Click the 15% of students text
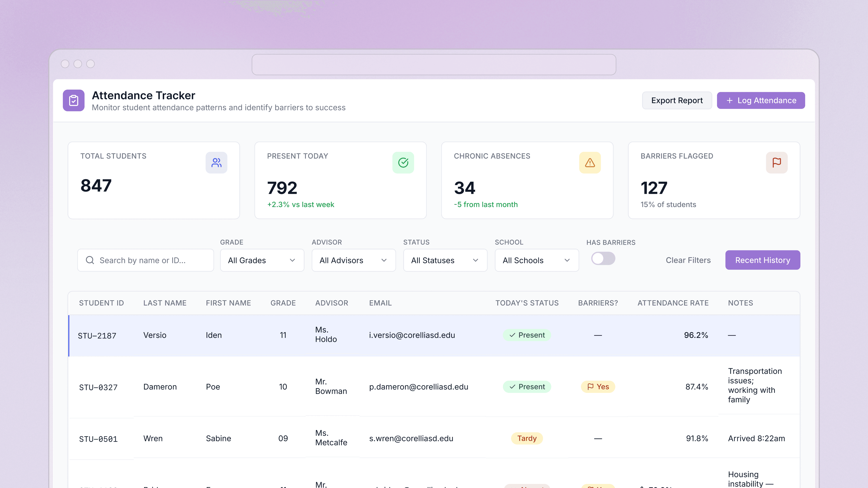 (668, 205)
